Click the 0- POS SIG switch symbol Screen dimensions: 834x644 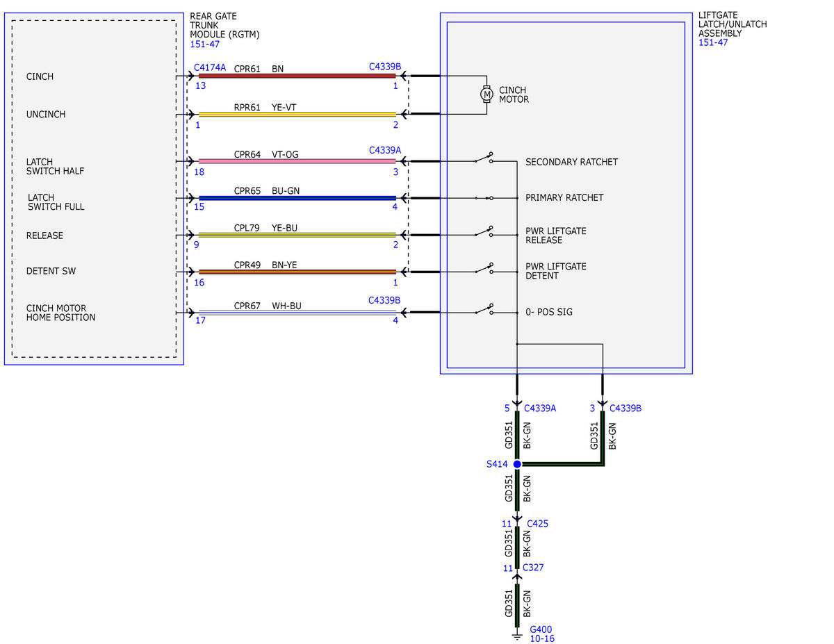pos(484,309)
